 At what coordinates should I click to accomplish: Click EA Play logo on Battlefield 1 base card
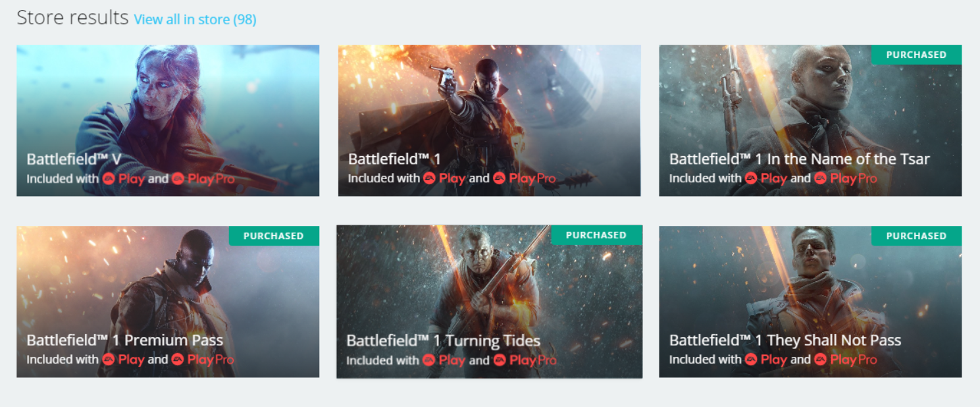[x=444, y=178]
